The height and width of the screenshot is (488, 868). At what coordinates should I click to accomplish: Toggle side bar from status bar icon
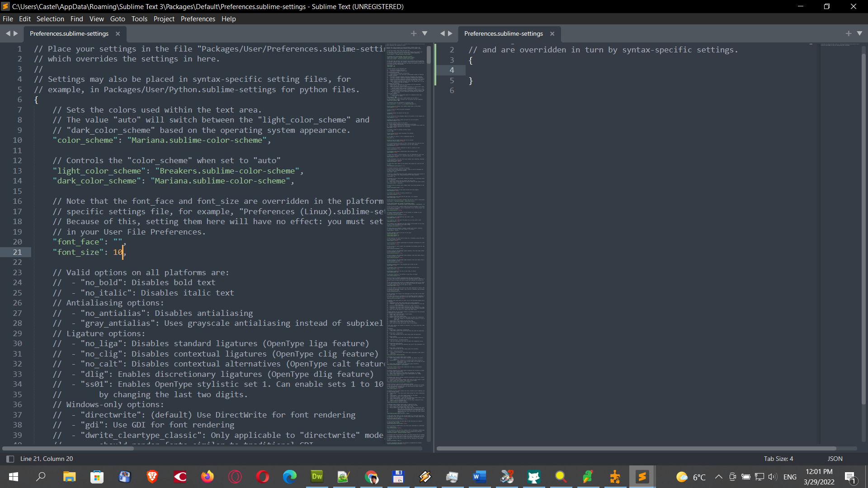tap(10, 459)
